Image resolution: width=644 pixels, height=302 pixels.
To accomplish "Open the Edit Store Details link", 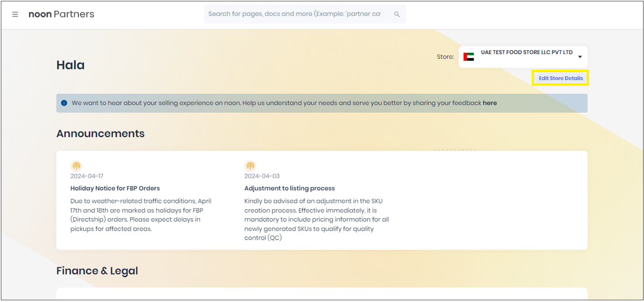I will point(561,78).
